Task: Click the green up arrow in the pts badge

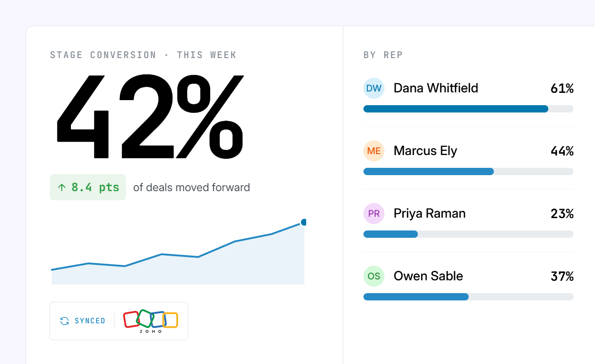Action: (62, 187)
